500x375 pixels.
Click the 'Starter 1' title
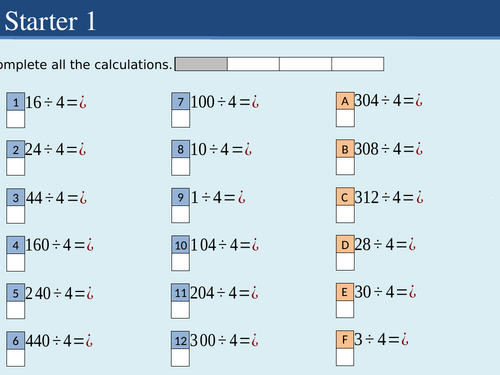[50, 21]
